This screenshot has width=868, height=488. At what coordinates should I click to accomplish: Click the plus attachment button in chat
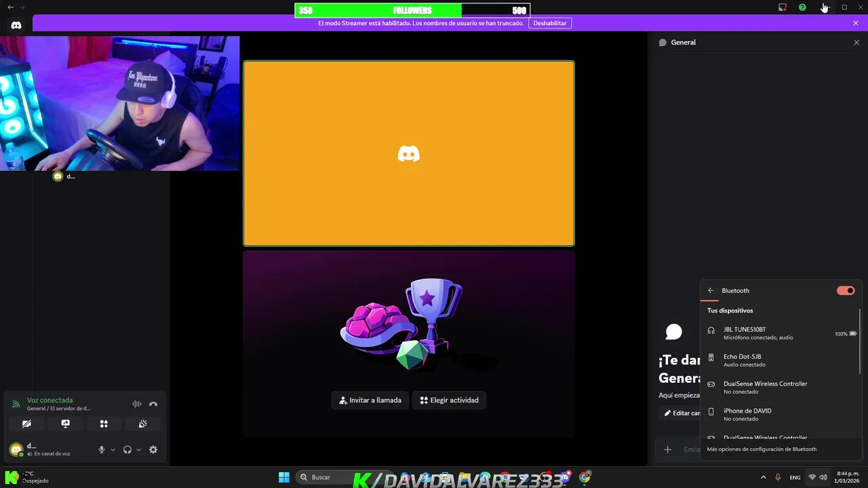(667, 449)
